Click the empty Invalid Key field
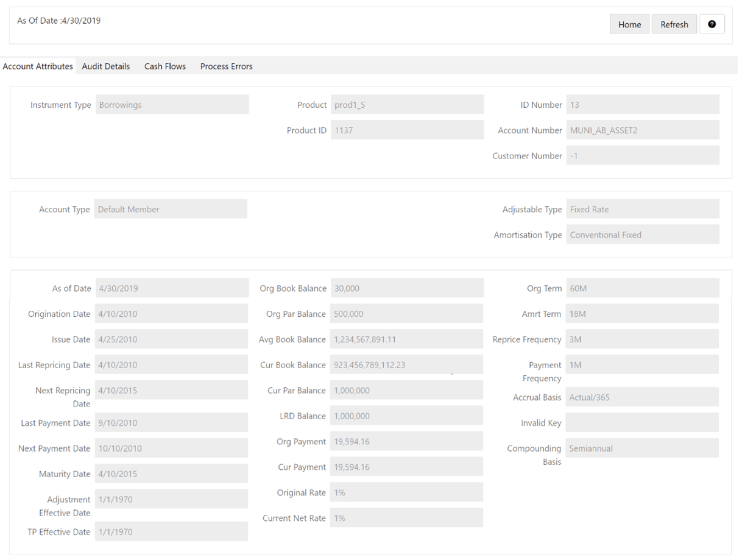This screenshot has height=560, width=742. pos(642,422)
